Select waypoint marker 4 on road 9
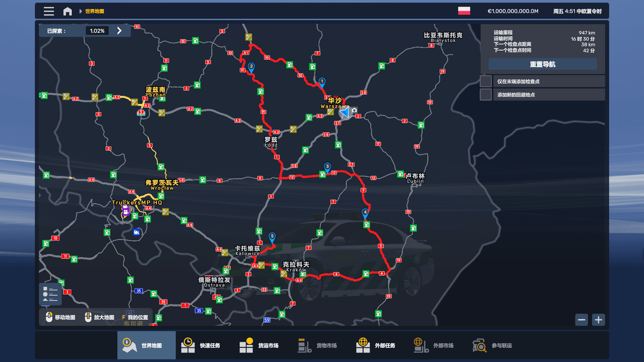 pyautogui.click(x=365, y=213)
